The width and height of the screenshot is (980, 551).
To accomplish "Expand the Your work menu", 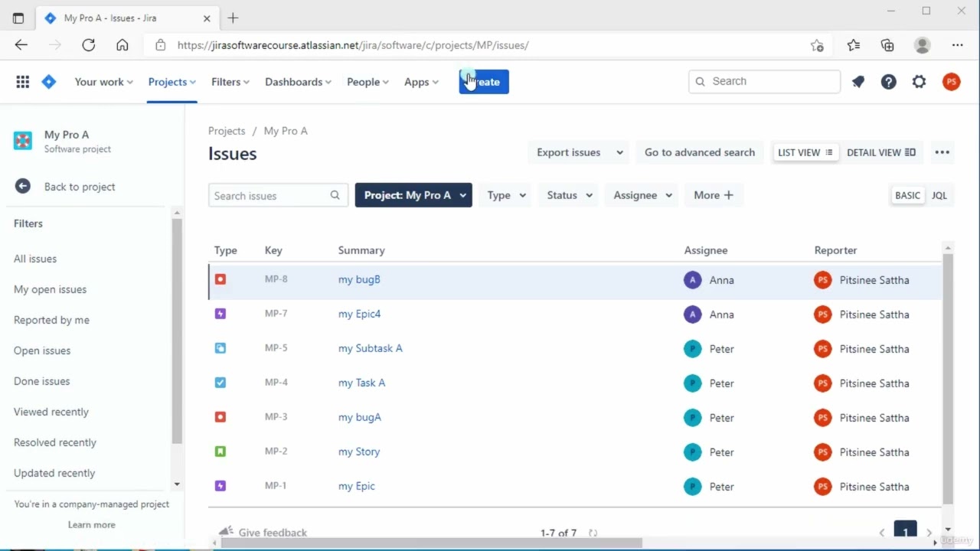I will pyautogui.click(x=103, y=82).
